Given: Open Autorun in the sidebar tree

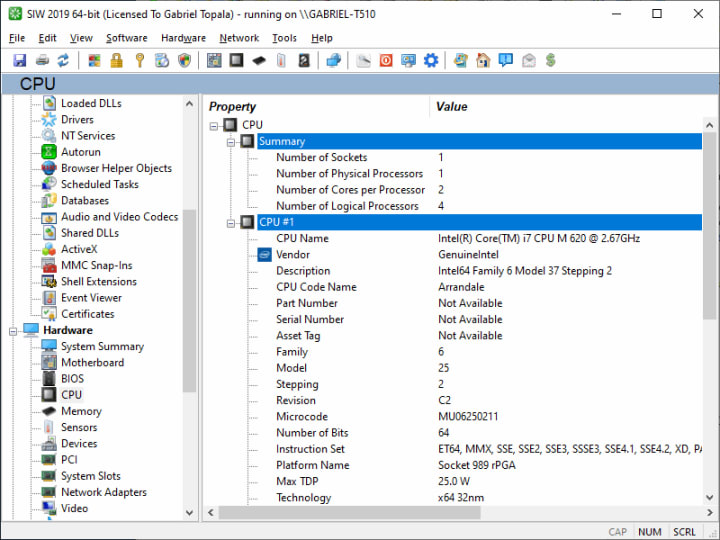Looking at the screenshot, I should pyautogui.click(x=81, y=152).
